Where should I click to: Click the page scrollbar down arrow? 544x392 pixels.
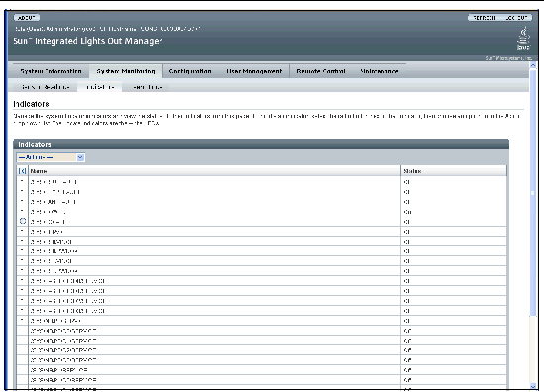(533, 386)
